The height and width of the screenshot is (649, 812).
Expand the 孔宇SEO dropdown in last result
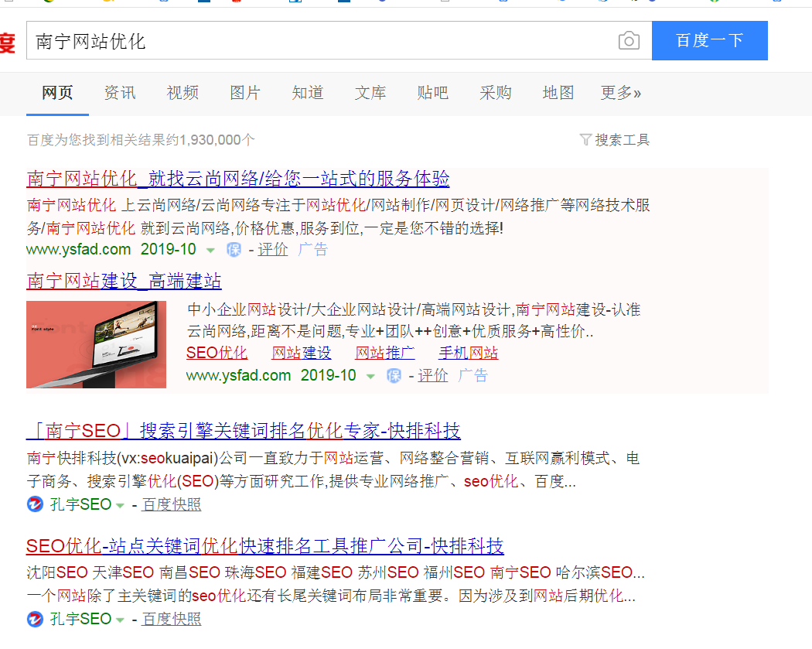120,619
